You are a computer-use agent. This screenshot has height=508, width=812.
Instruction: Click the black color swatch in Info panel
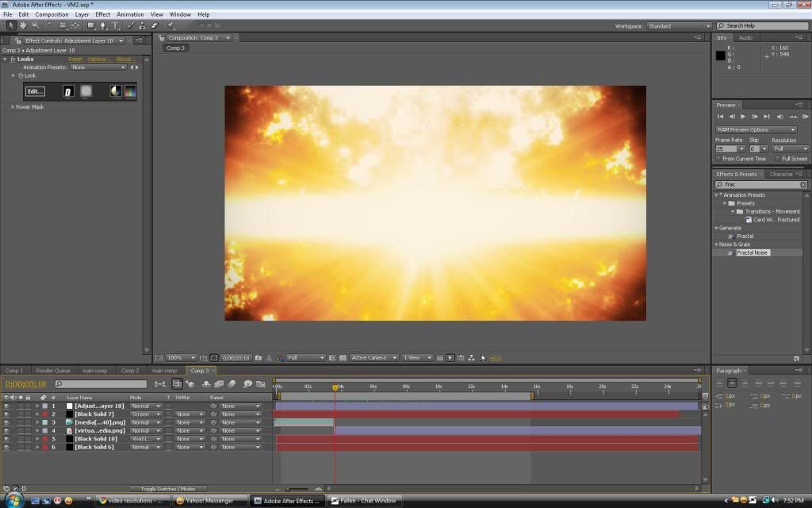(x=720, y=56)
